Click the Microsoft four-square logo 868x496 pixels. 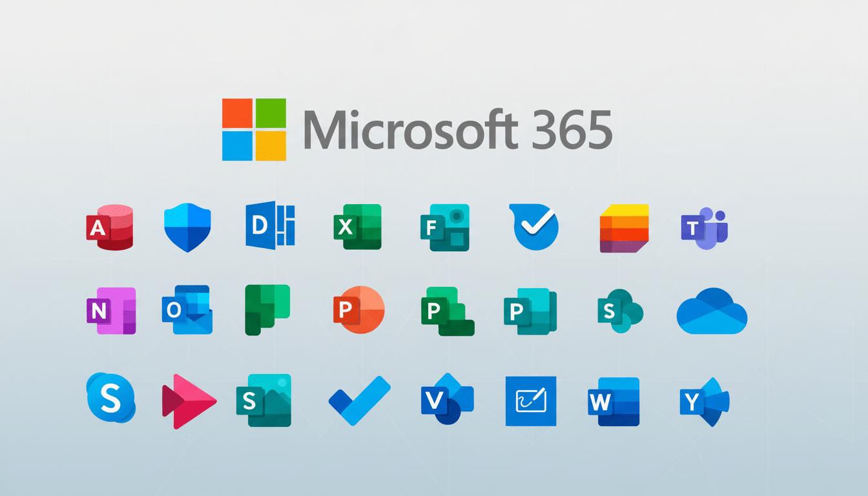click(255, 128)
